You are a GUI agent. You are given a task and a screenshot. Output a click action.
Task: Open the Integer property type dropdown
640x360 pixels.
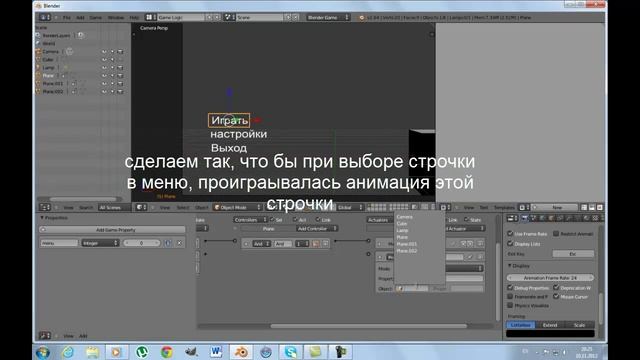click(100, 243)
